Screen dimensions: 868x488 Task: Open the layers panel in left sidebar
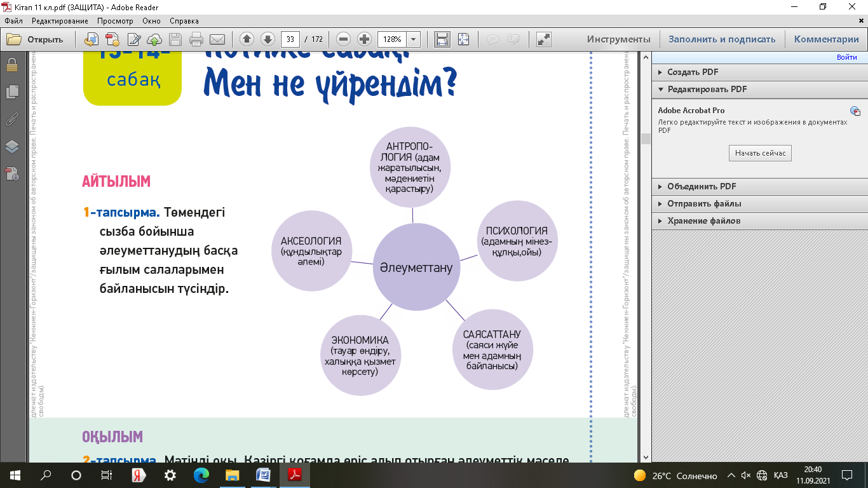coord(11,147)
